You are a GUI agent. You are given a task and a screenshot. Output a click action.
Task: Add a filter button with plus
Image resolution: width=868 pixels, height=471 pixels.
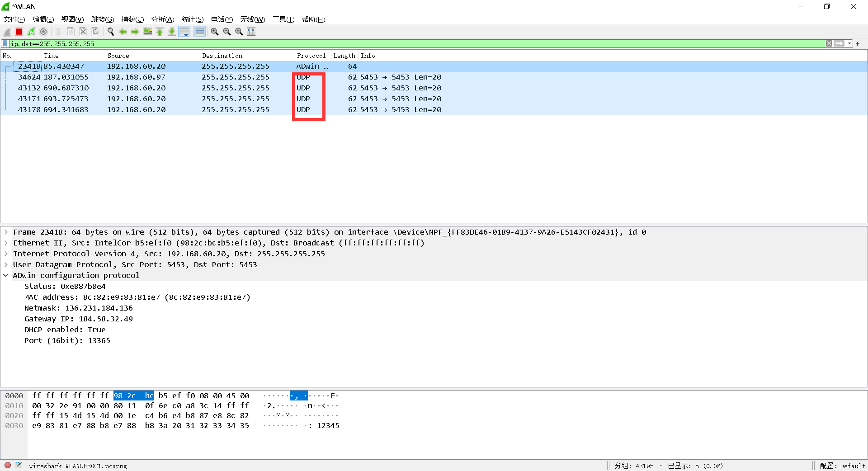click(x=858, y=44)
